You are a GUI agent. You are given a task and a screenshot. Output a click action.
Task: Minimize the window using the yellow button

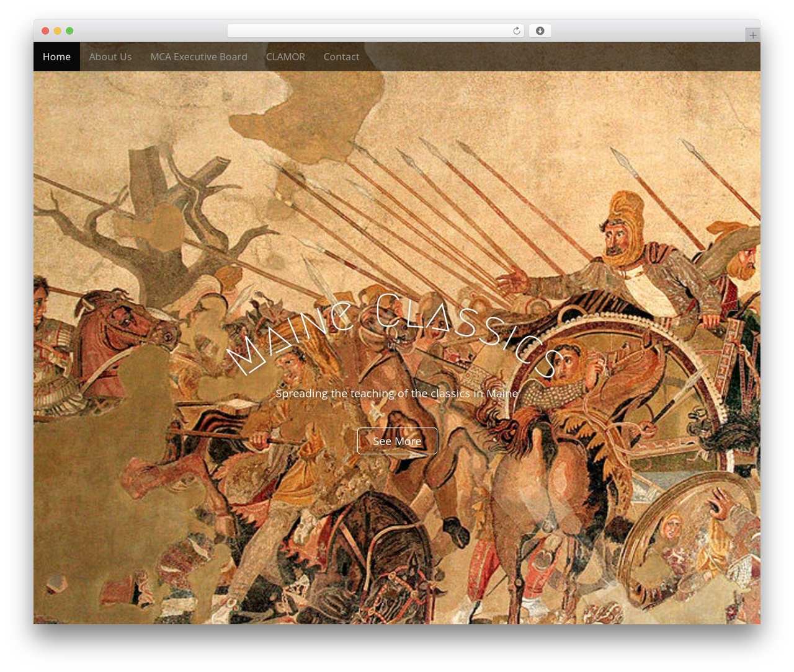pyautogui.click(x=57, y=31)
